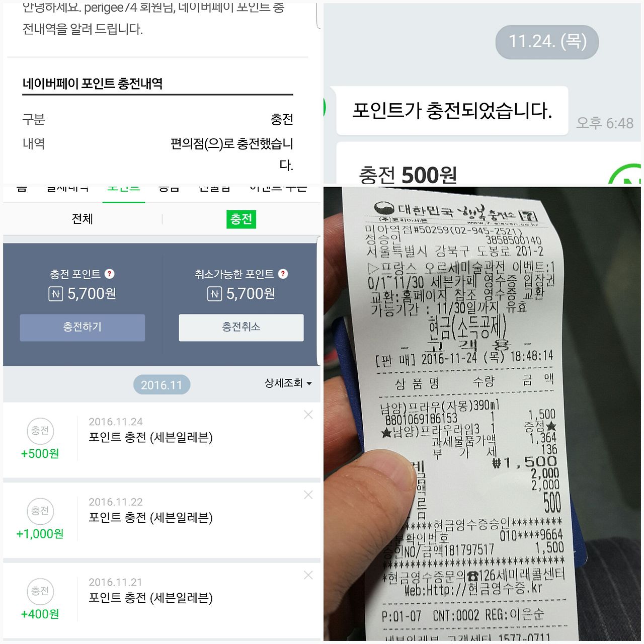Delete the 2016.11.21 +400원 charge entry
Screen dimensions: 644x644
tap(308, 575)
